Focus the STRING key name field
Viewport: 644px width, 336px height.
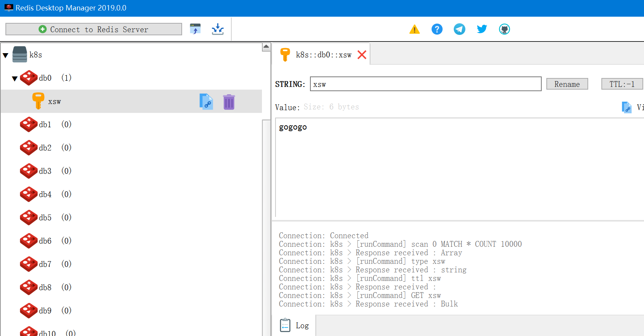click(425, 84)
